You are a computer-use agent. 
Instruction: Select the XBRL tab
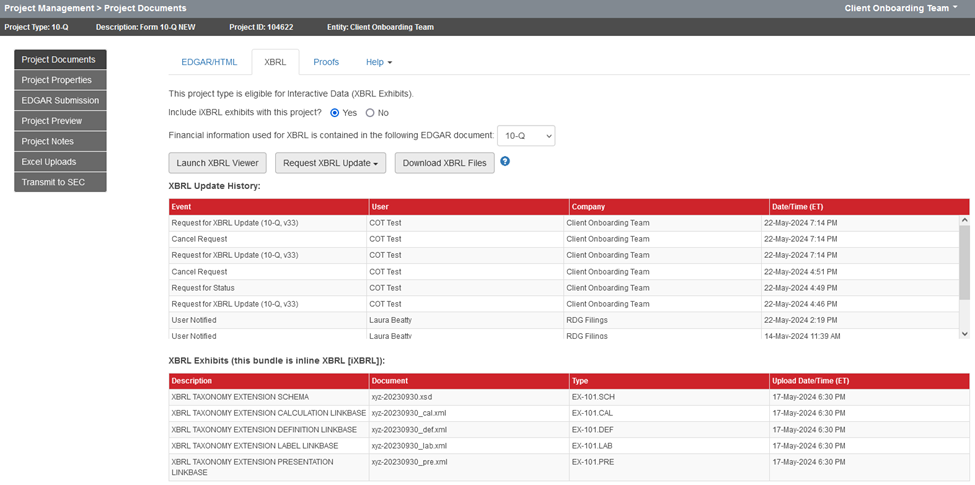click(x=275, y=62)
